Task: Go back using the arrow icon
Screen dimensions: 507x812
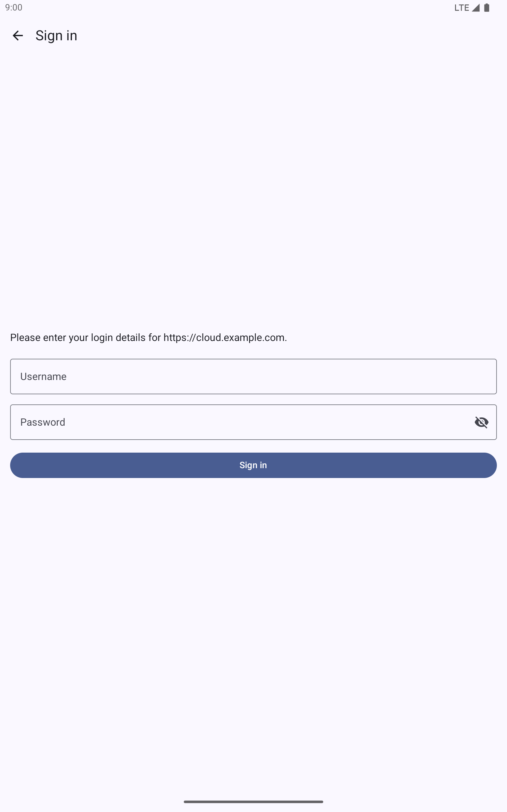Action: (x=18, y=36)
